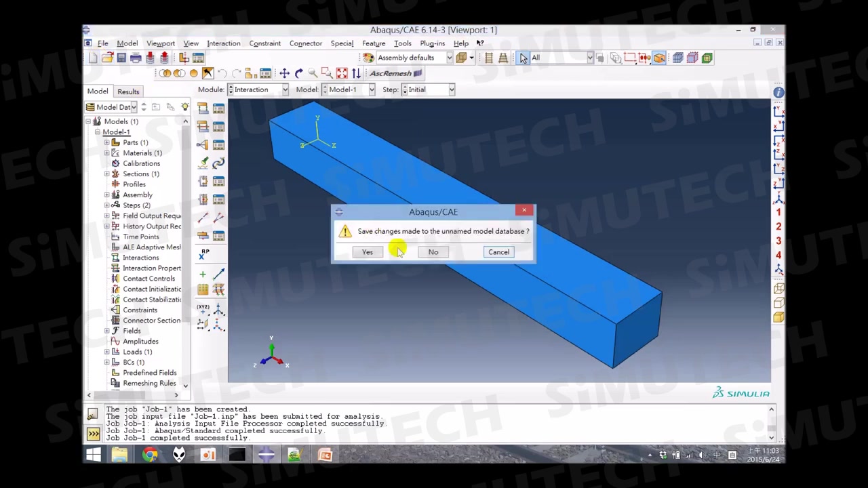Click the Color Code palette icon

[x=368, y=58]
